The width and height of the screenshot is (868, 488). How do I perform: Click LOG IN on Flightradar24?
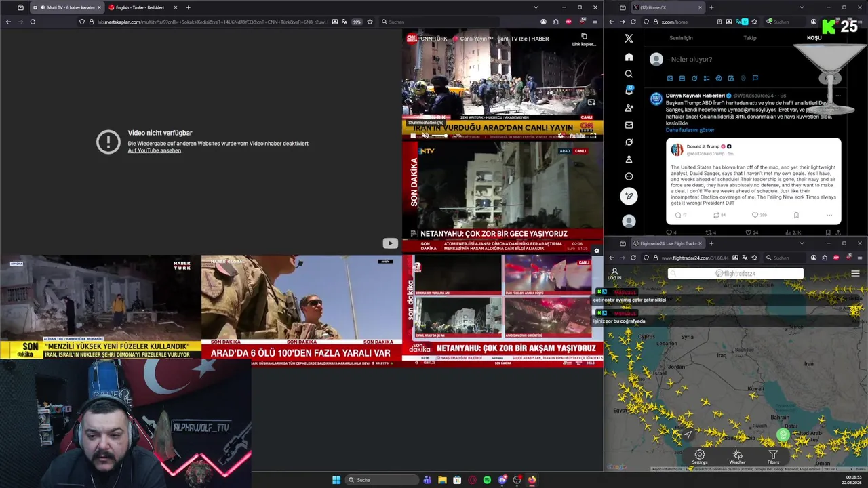click(614, 274)
